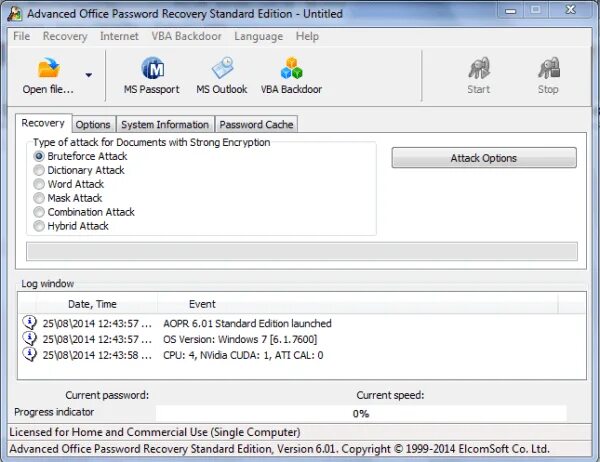Viewport: 600px width, 462px height.
Task: Open the Internet menu
Action: tap(119, 36)
